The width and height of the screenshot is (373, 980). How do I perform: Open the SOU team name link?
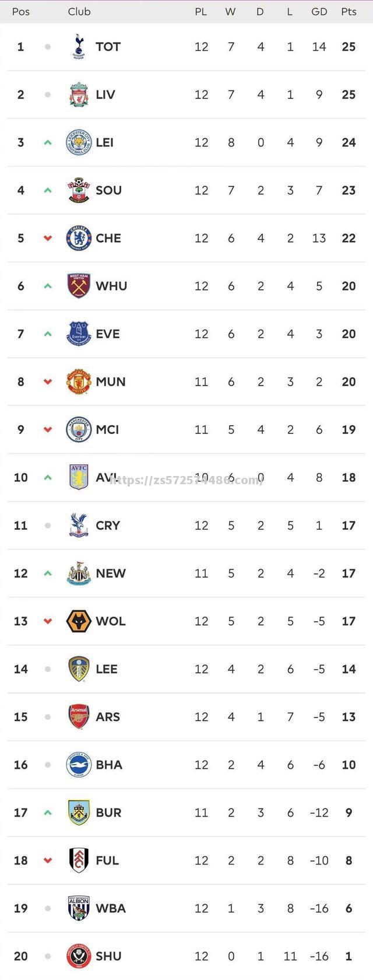click(x=108, y=190)
